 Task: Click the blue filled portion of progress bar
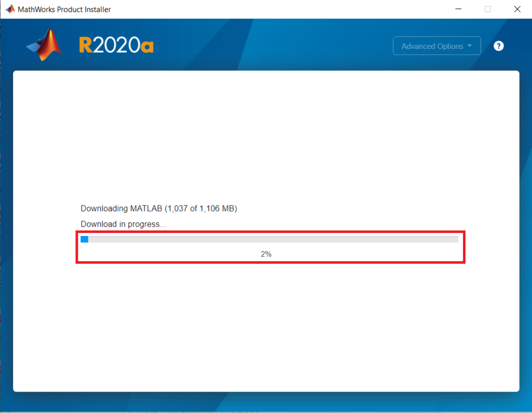pos(84,239)
